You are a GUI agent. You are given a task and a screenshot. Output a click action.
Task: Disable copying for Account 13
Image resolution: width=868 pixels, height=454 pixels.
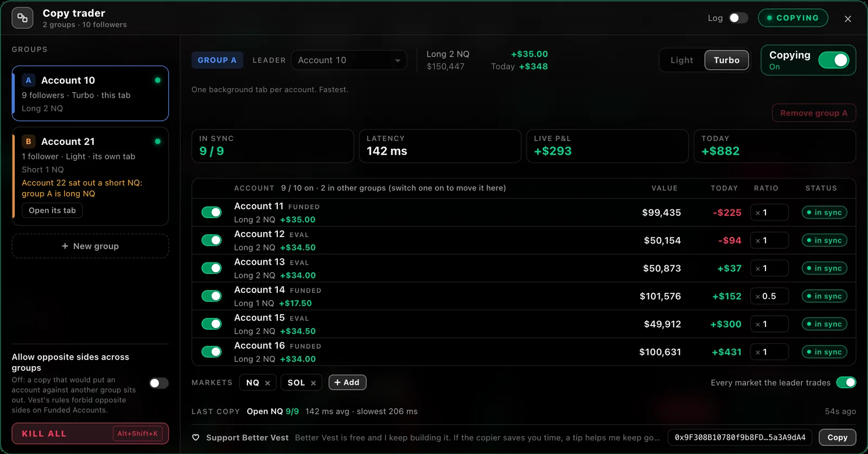pos(212,268)
